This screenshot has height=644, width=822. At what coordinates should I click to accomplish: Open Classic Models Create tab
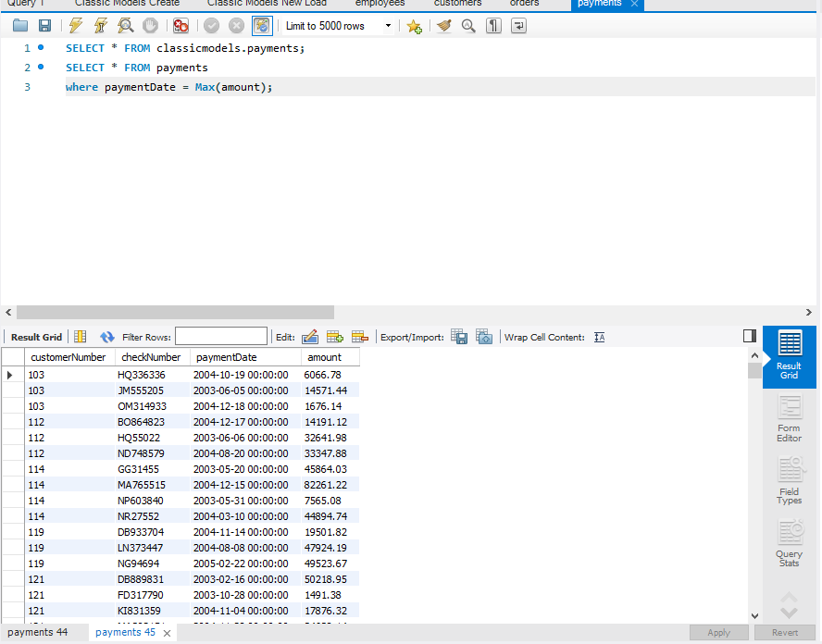127,4
